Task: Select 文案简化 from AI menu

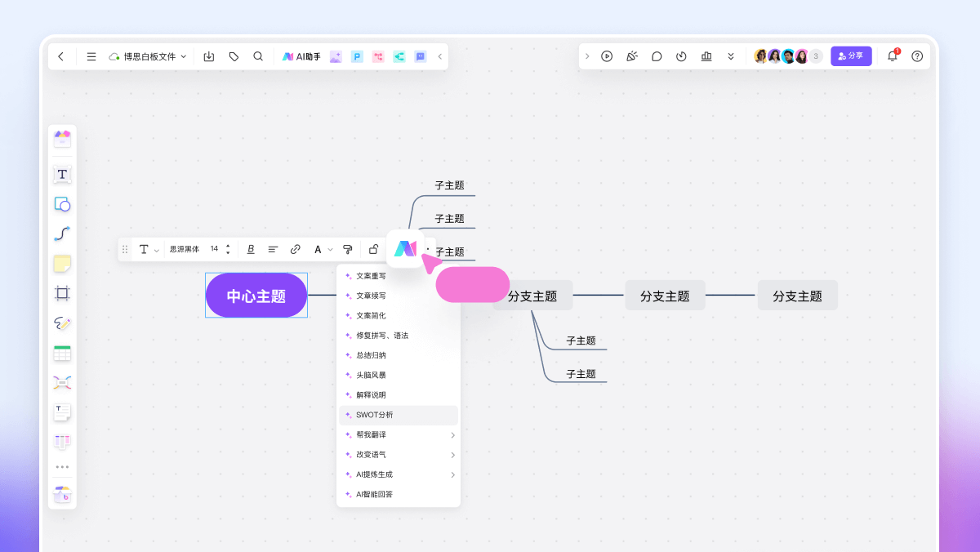Action: [x=399, y=315]
